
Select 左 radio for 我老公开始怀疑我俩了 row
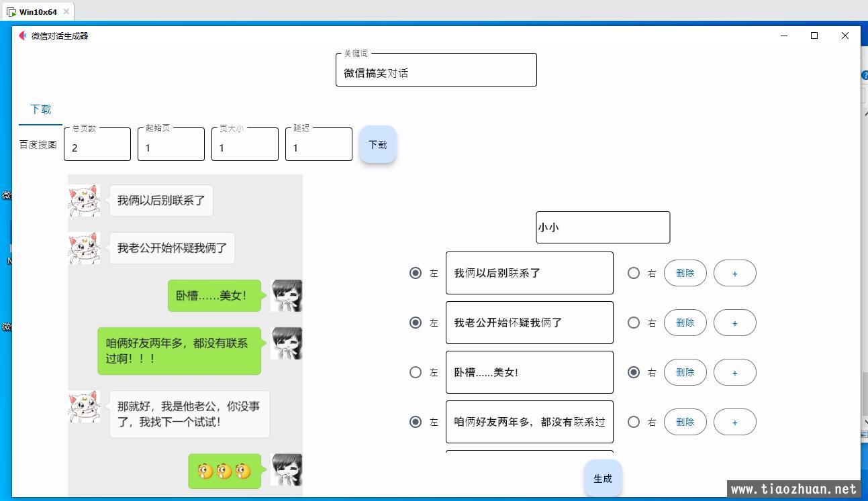pyautogui.click(x=416, y=323)
